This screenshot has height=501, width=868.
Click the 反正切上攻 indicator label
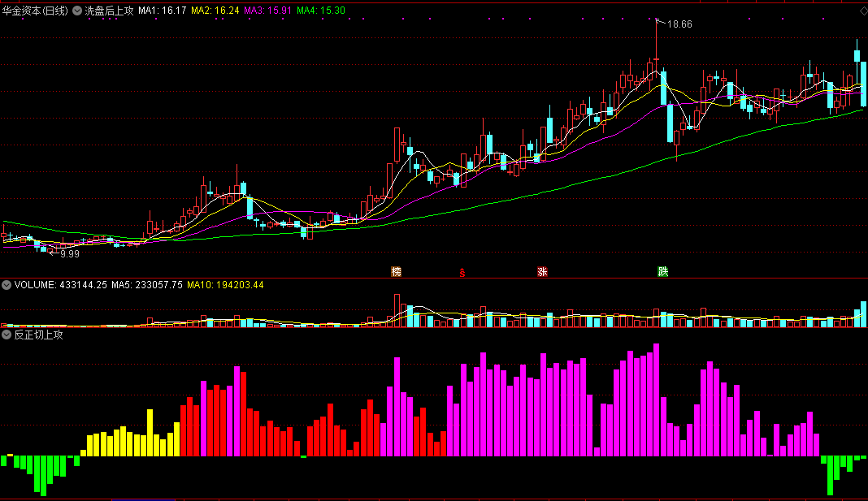[x=39, y=335]
